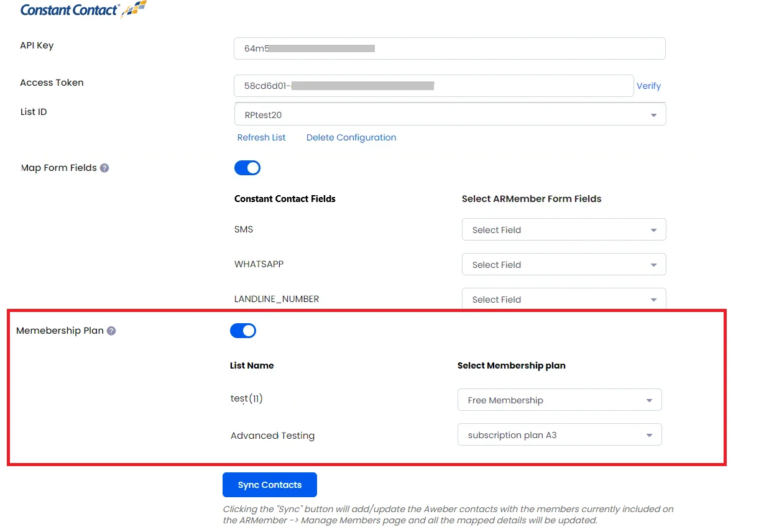Screen dimensions: 769x532
Task: Click the 'LANDLINE_NUMBER' field label
Action: [x=277, y=299]
